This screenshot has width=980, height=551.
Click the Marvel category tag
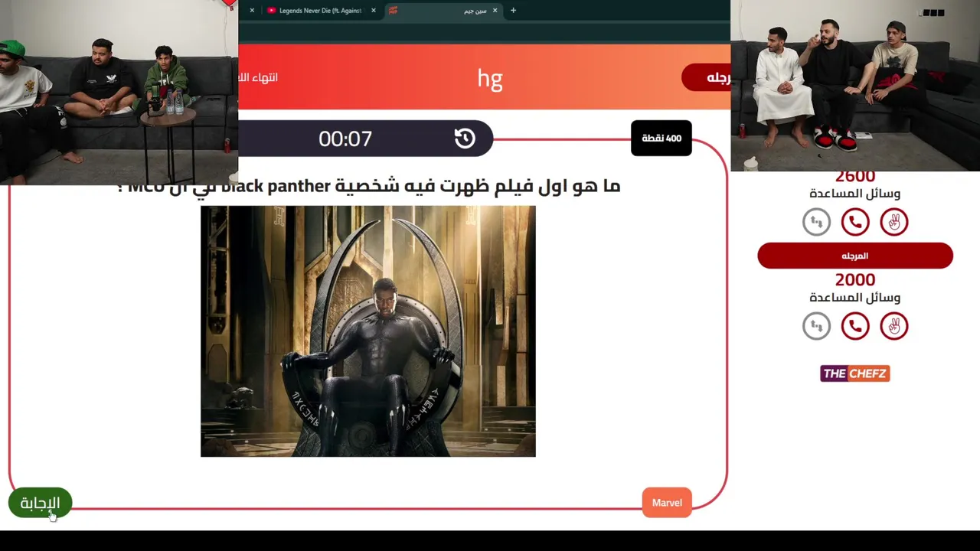[x=667, y=503]
